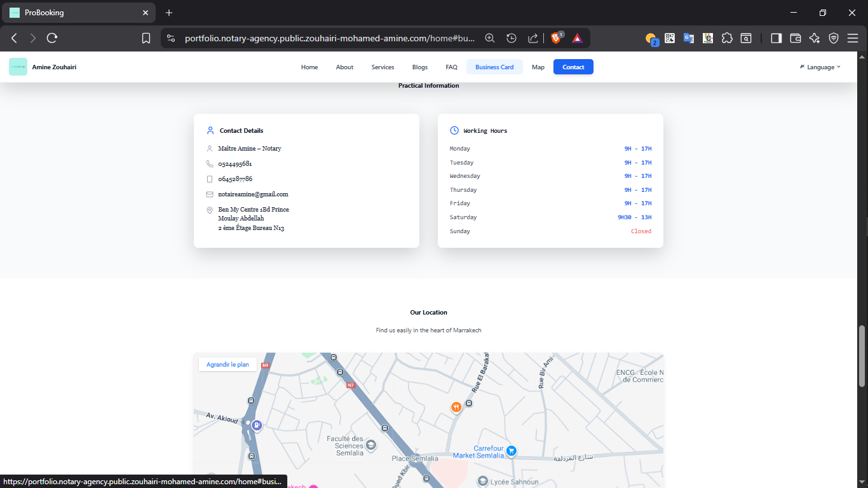This screenshot has width=868, height=488.
Task: Click the zoom-in magnifier in address bar
Action: 489,38
